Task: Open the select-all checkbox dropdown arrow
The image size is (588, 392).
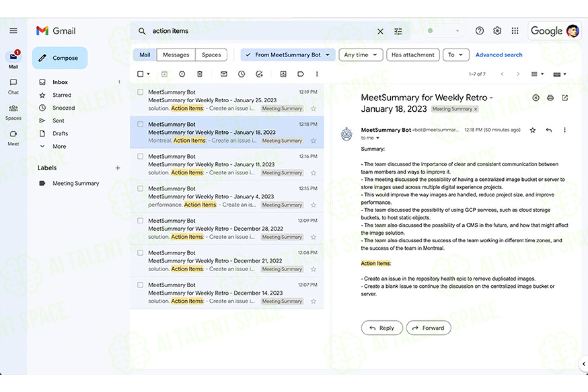Action: (x=148, y=74)
